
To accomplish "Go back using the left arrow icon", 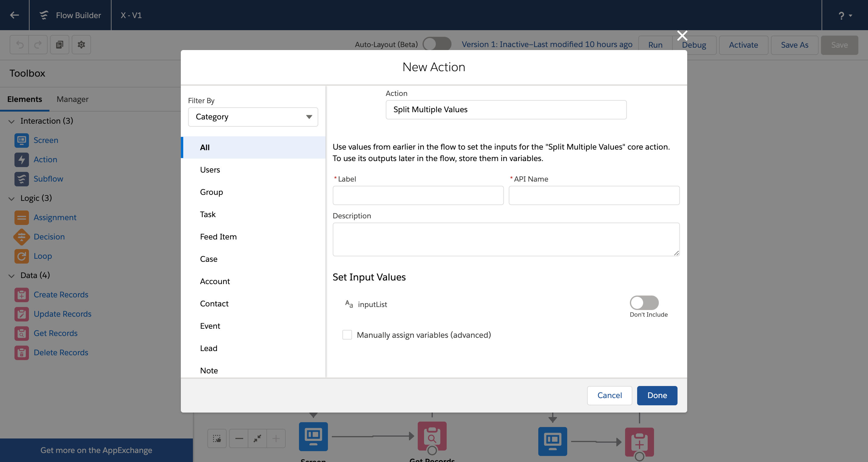I will (14, 15).
